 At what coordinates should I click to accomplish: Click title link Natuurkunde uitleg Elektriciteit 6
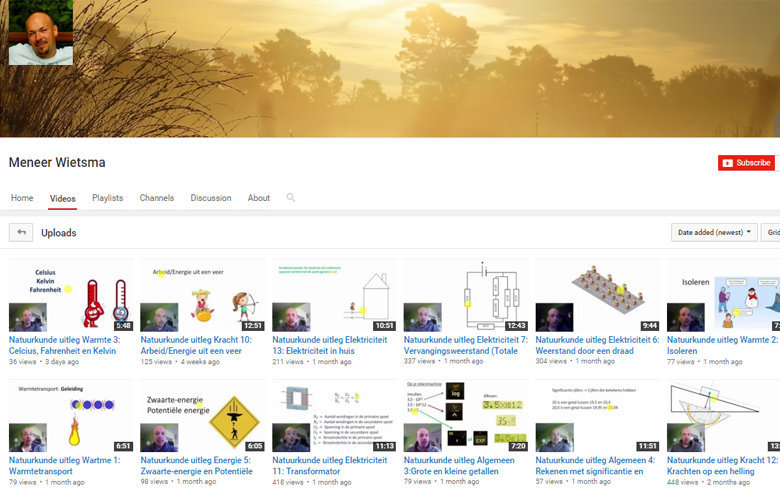coord(597,345)
